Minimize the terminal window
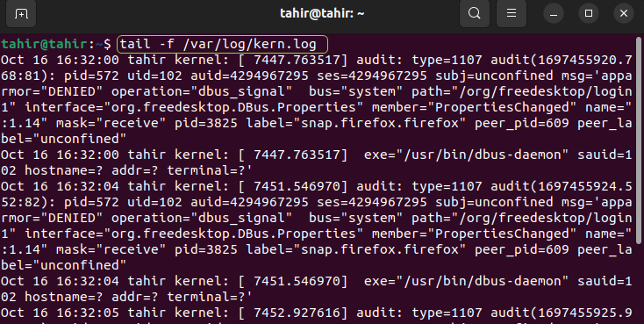644x324 pixels. (554, 14)
